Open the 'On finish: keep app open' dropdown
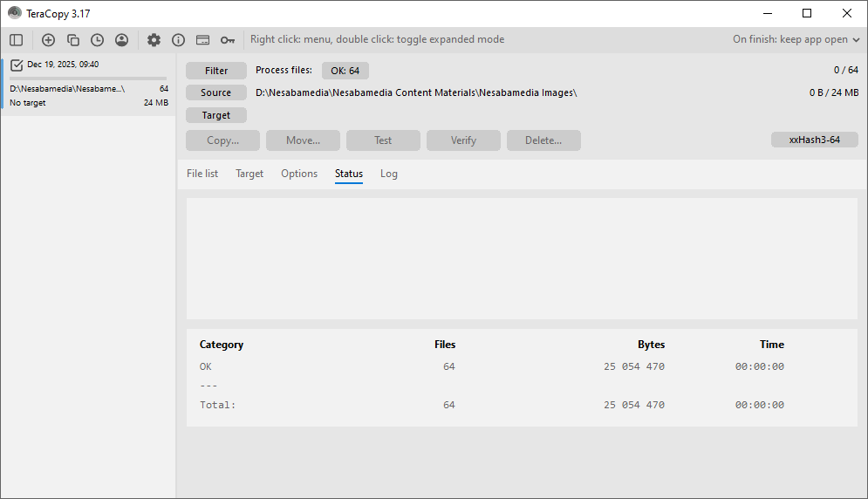Screen dimensions: 868x499 [x=796, y=39]
